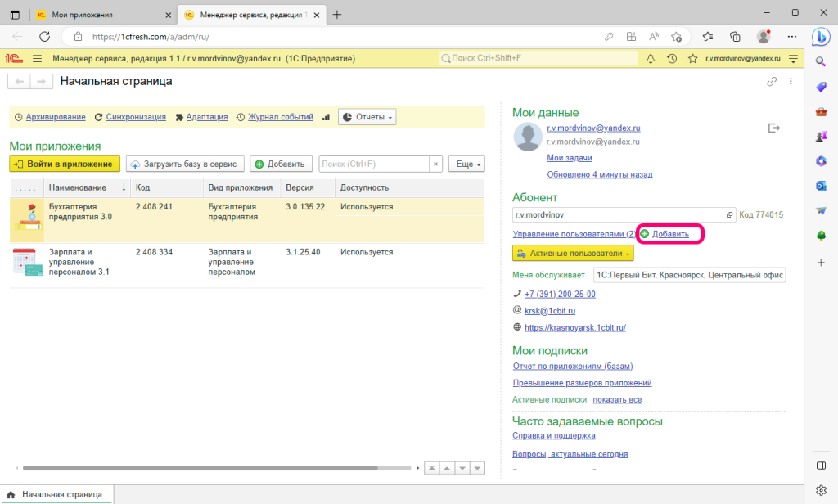Open the Журнал событий link

[281, 117]
